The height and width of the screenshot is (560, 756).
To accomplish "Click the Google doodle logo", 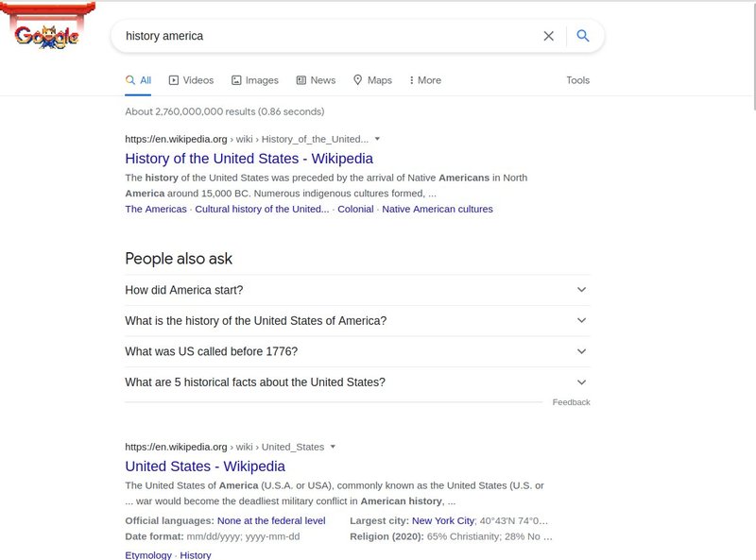I will click(x=45, y=35).
